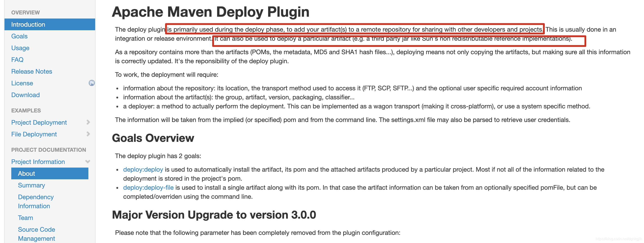Click the PROJECT DOCUMENTATION section label
The height and width of the screenshot is (243, 644).
click(48, 150)
